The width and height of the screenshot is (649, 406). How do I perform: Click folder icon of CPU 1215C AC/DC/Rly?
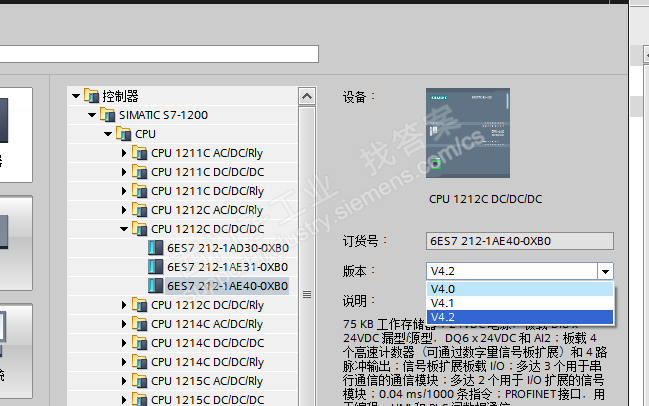pos(140,381)
